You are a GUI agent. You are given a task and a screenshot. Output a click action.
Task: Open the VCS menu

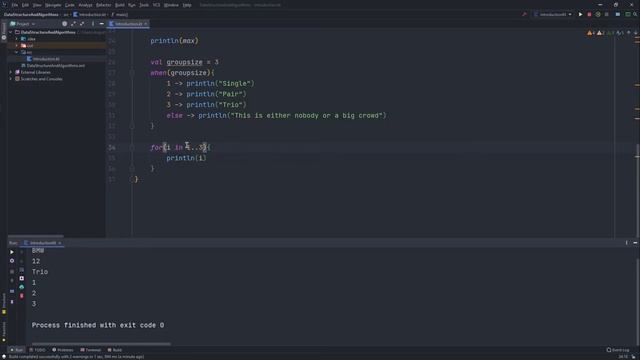click(x=156, y=5)
